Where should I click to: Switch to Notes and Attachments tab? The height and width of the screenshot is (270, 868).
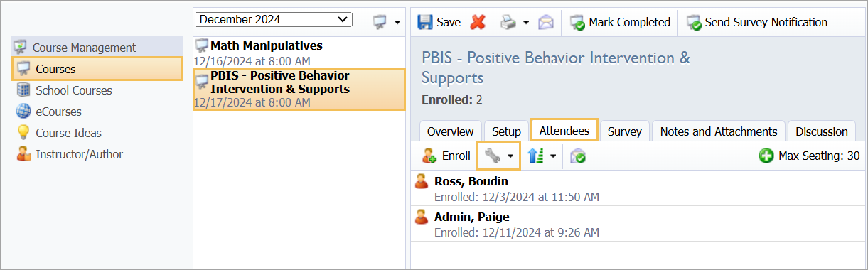[719, 131]
